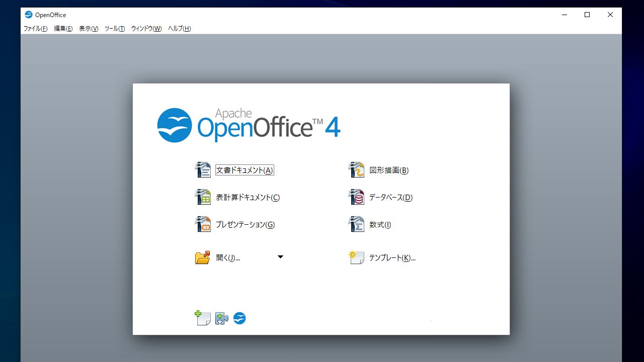Open the 表示(V) menu

point(89,29)
